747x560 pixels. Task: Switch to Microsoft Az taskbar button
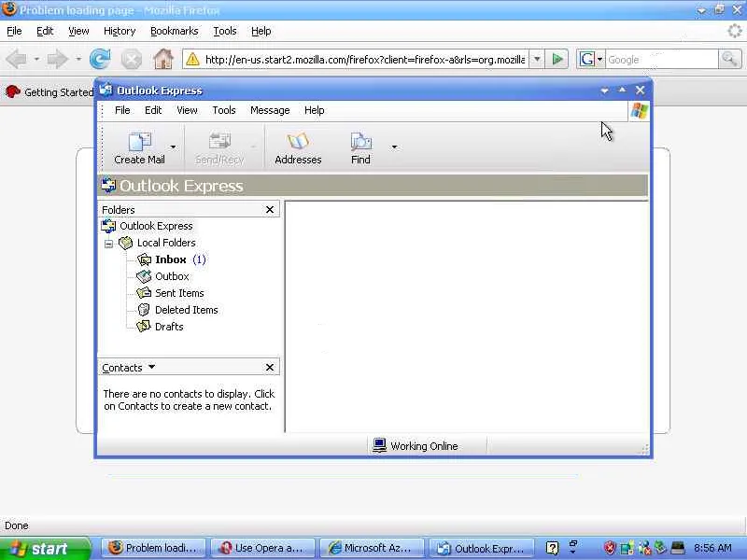click(372, 548)
